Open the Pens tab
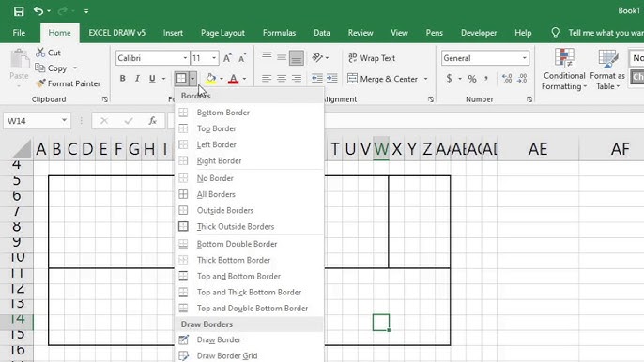Screen dimensions: 644x362 (x=434, y=33)
